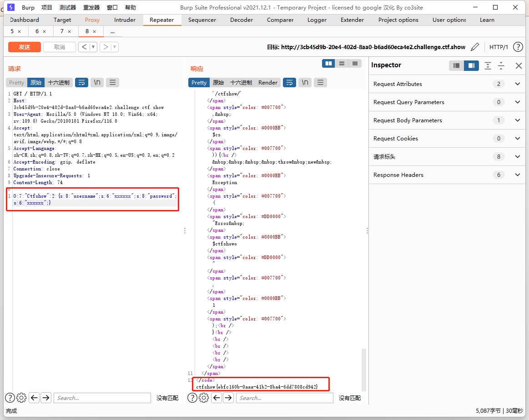The image size is (529, 420).
Task: Go to previous match in response
Action: click(x=217, y=398)
